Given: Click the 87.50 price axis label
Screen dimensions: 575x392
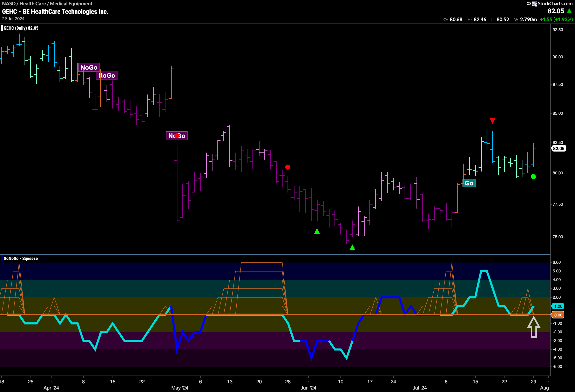Looking at the screenshot, I should 558,85.
